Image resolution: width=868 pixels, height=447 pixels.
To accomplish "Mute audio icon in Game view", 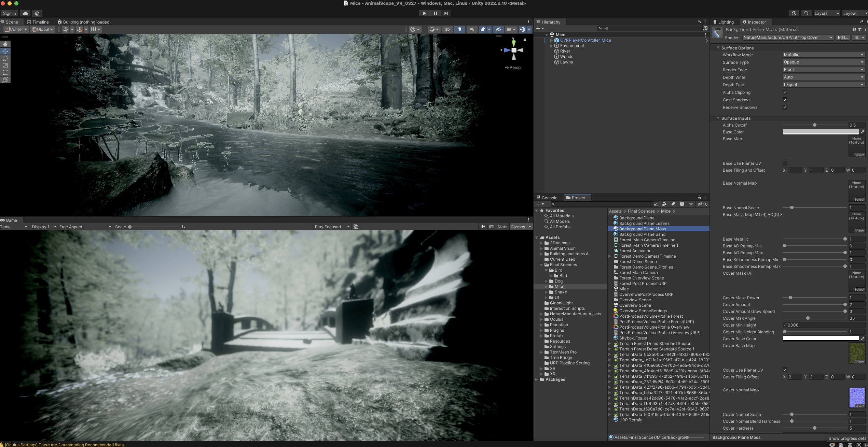I will (x=482, y=227).
